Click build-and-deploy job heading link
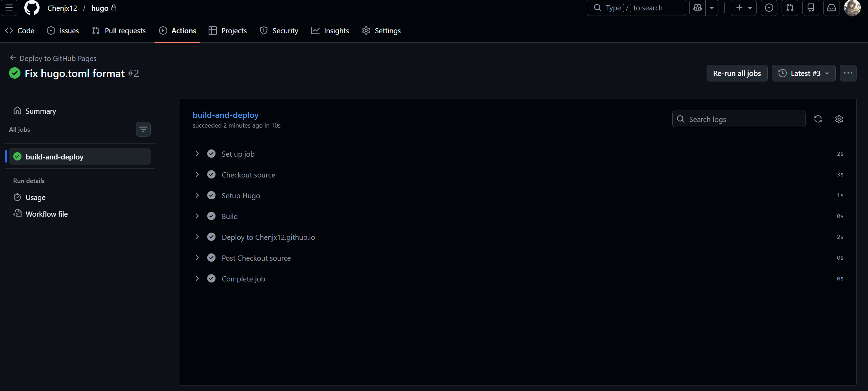The height and width of the screenshot is (391, 868). pyautogui.click(x=226, y=115)
